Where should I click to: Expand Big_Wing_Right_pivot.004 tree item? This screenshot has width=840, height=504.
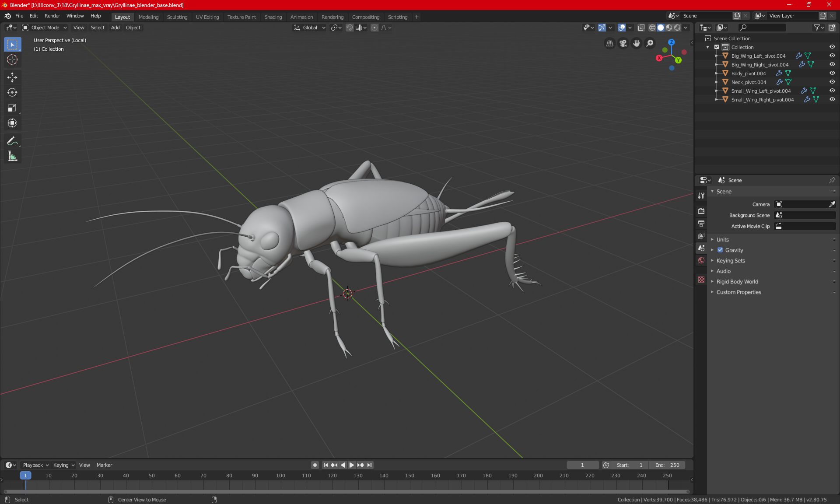[x=716, y=64]
